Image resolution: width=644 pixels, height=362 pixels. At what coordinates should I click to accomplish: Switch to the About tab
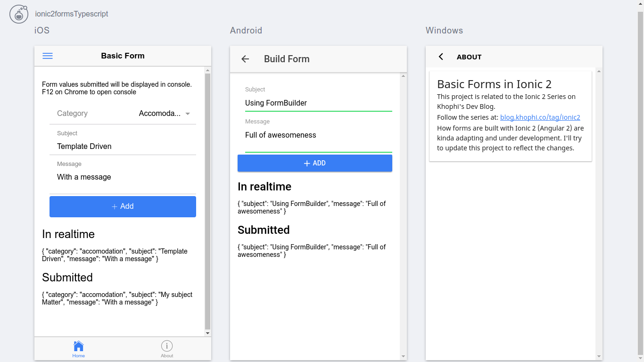[x=167, y=349]
